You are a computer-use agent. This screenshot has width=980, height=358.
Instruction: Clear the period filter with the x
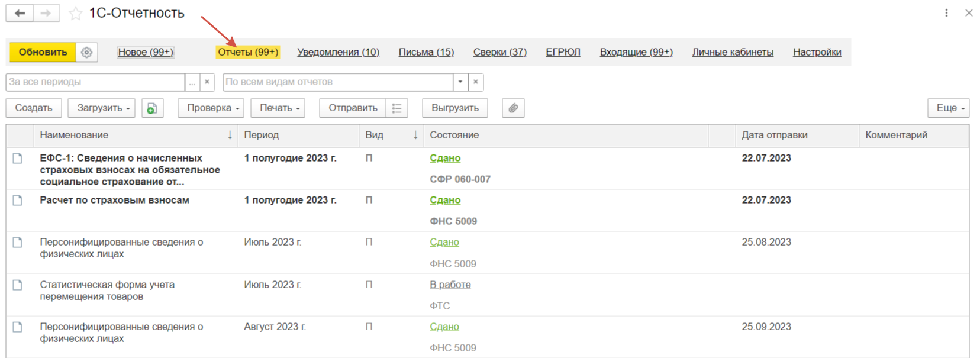point(207,82)
